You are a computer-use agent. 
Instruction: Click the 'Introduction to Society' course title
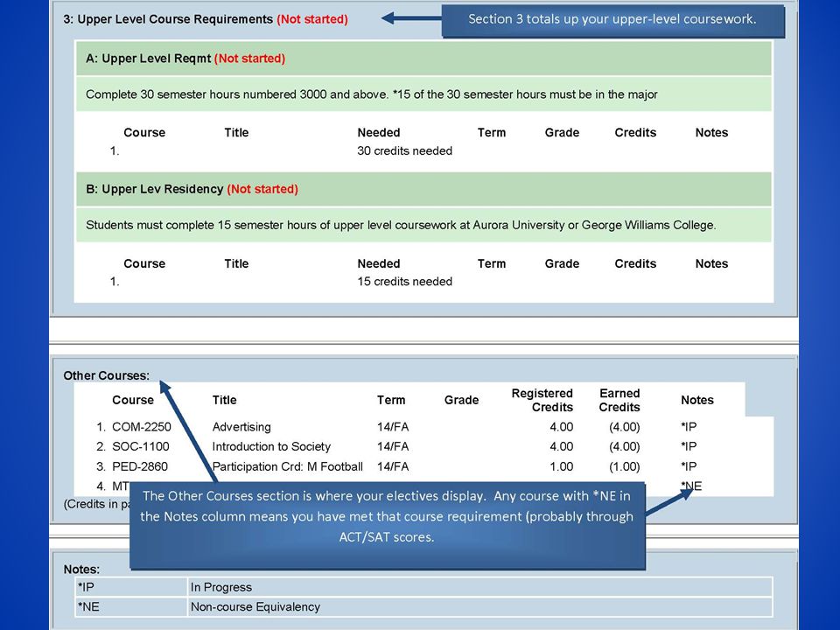[271, 447]
